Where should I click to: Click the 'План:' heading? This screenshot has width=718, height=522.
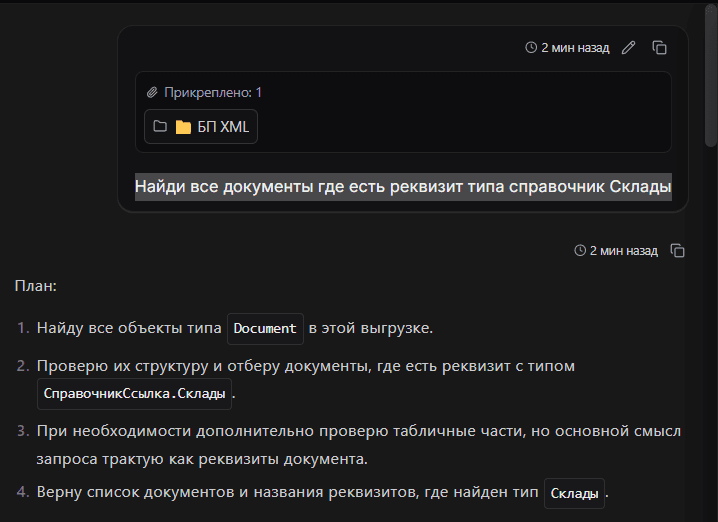(36, 286)
